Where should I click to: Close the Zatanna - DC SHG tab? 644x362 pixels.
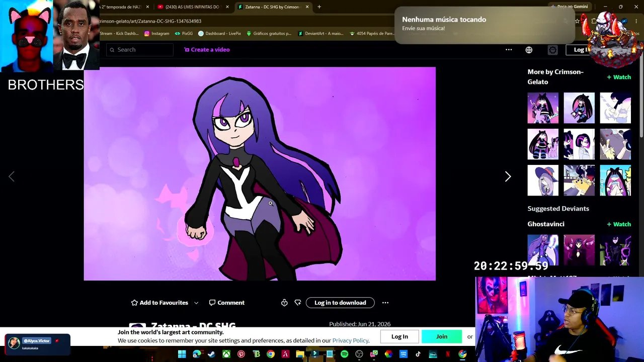[x=307, y=7]
